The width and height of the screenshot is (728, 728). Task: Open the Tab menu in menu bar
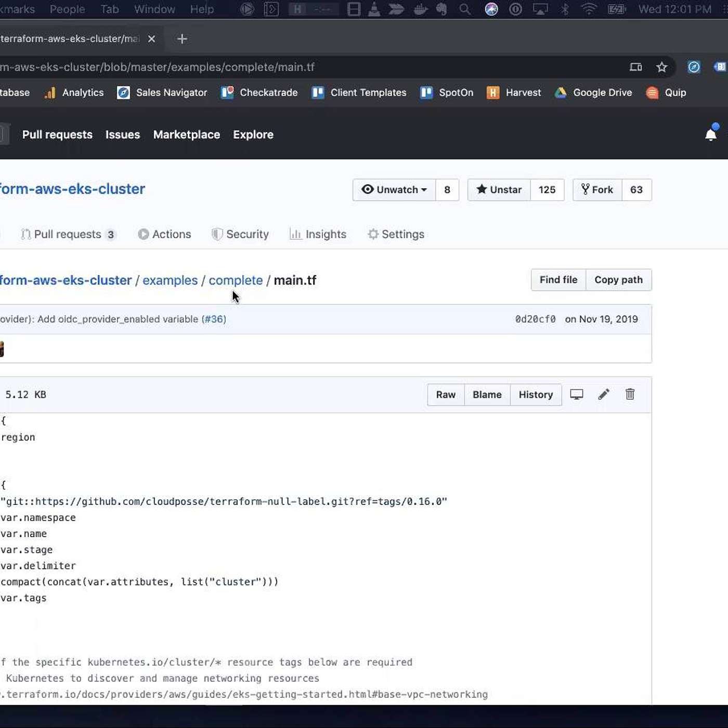coord(110,9)
